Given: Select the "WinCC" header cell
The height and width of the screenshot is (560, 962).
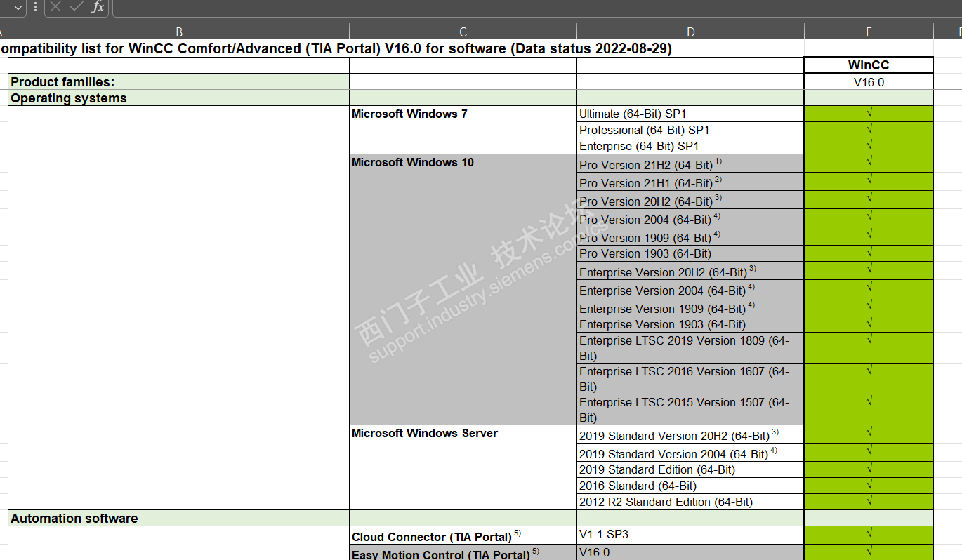Looking at the screenshot, I should click(x=869, y=65).
